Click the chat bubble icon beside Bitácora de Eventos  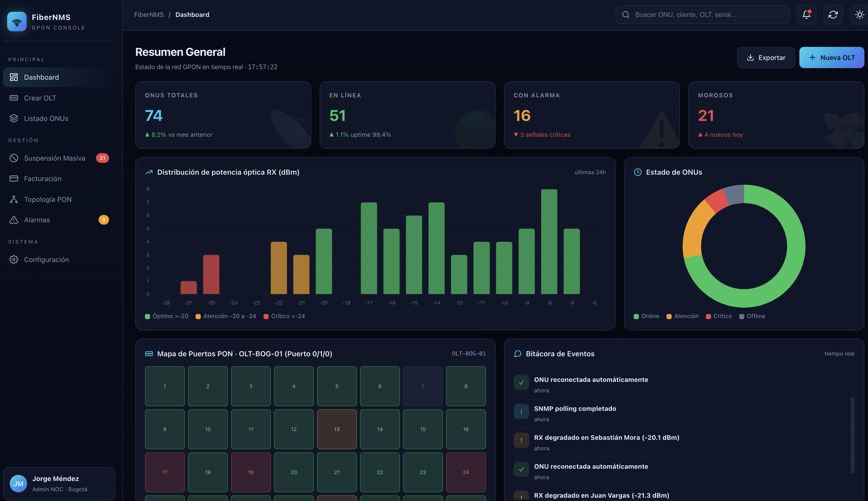pyautogui.click(x=517, y=354)
